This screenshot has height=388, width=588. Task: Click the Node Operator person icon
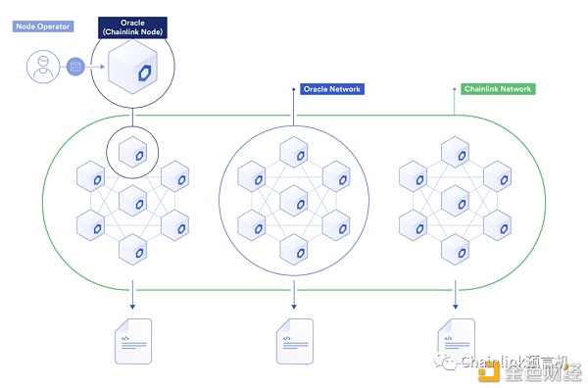(43, 67)
